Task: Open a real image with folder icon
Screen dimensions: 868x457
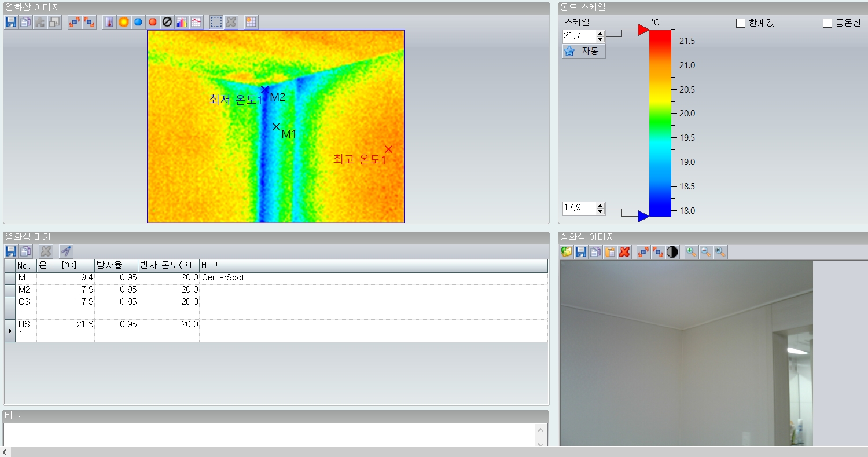Action: (567, 252)
